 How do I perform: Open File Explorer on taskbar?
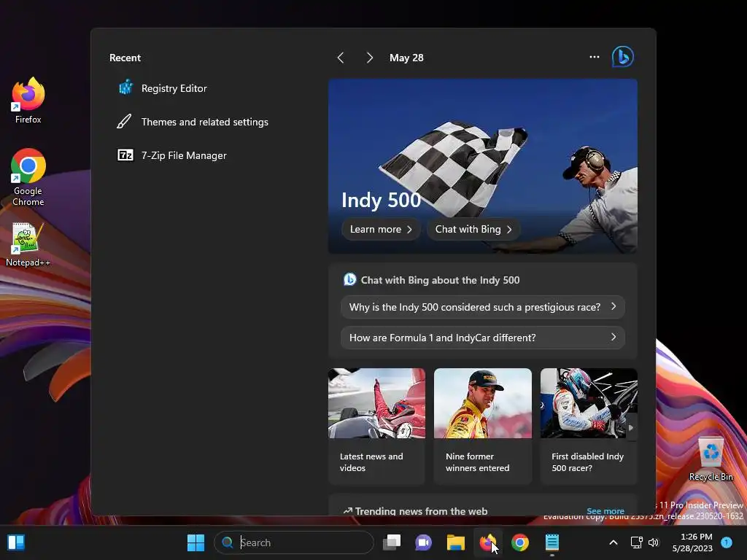click(x=455, y=542)
